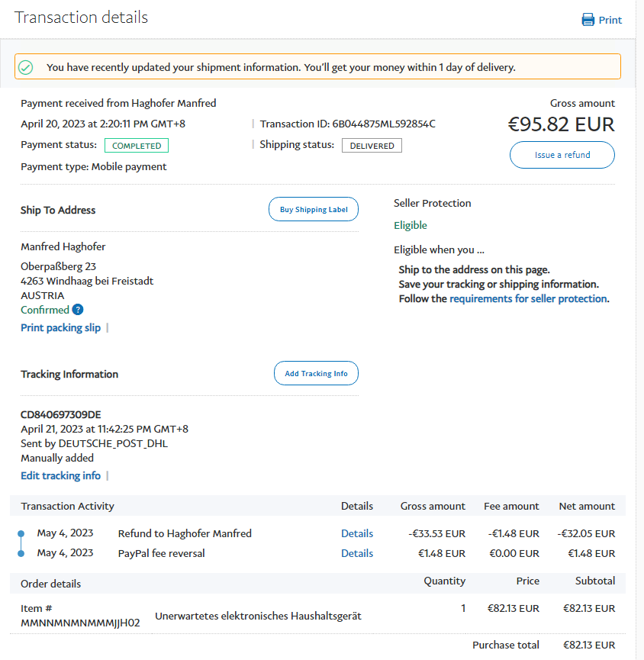Click the Buy Shipping Label button
The image size is (644, 660).
click(314, 210)
